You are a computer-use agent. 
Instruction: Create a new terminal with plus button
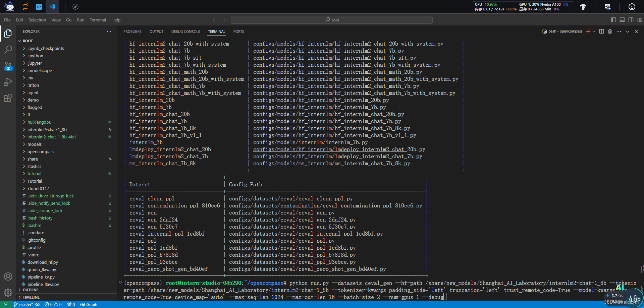coord(588,31)
